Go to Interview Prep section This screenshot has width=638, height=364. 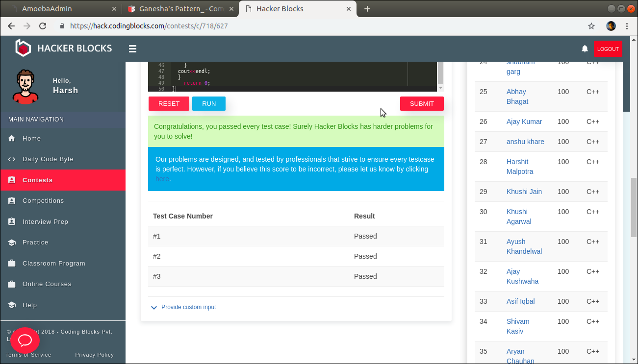click(x=45, y=221)
